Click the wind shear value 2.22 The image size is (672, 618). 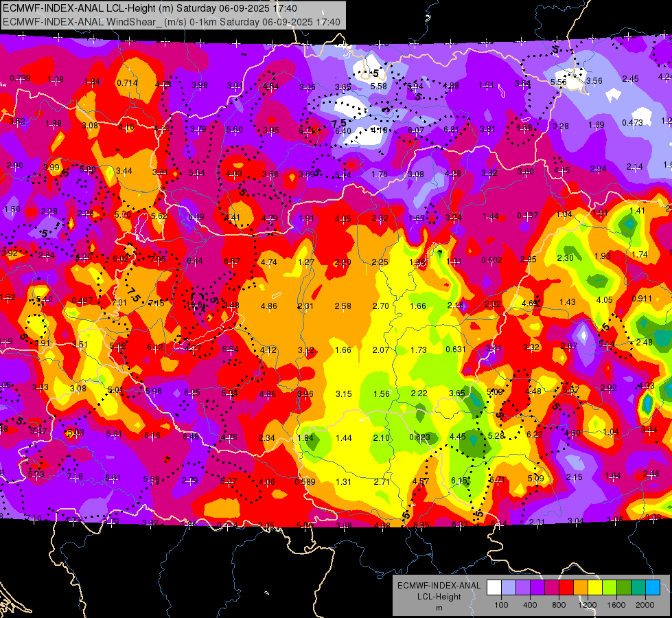tap(419, 393)
